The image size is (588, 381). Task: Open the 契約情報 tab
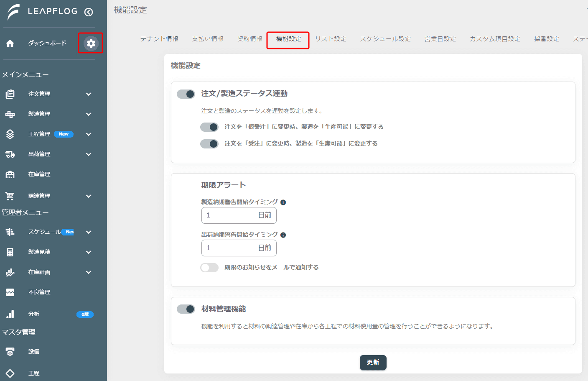[x=250, y=39]
